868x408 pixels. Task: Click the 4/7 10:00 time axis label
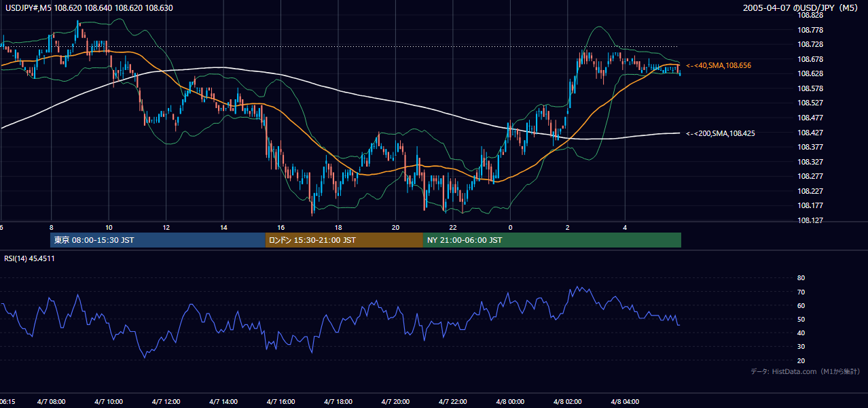109,402
